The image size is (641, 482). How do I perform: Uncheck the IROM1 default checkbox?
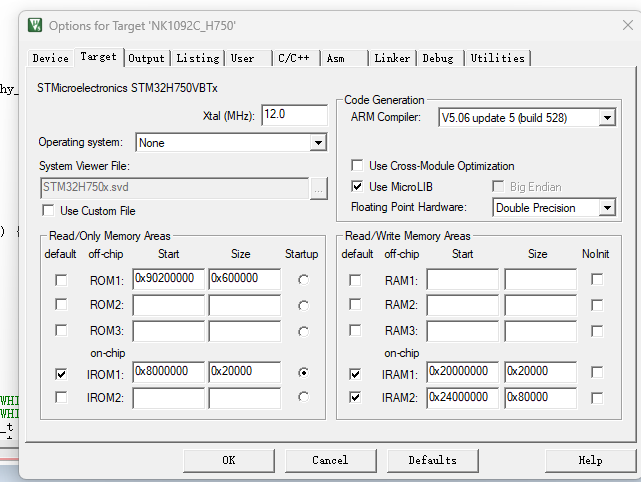[x=61, y=374]
